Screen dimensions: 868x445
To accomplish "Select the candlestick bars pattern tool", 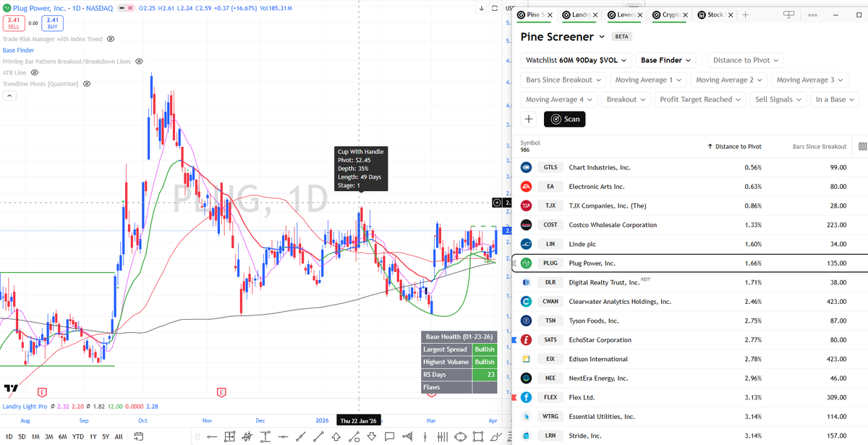I will point(247,436).
